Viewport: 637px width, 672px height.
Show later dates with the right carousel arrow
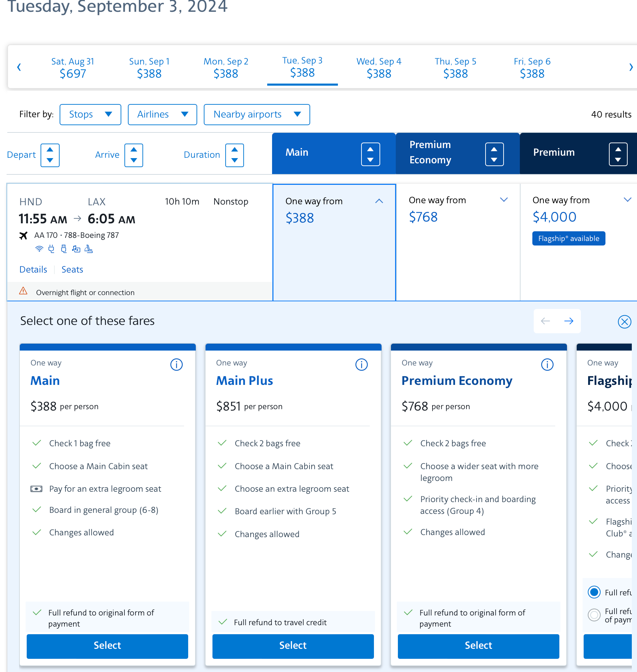(x=631, y=67)
